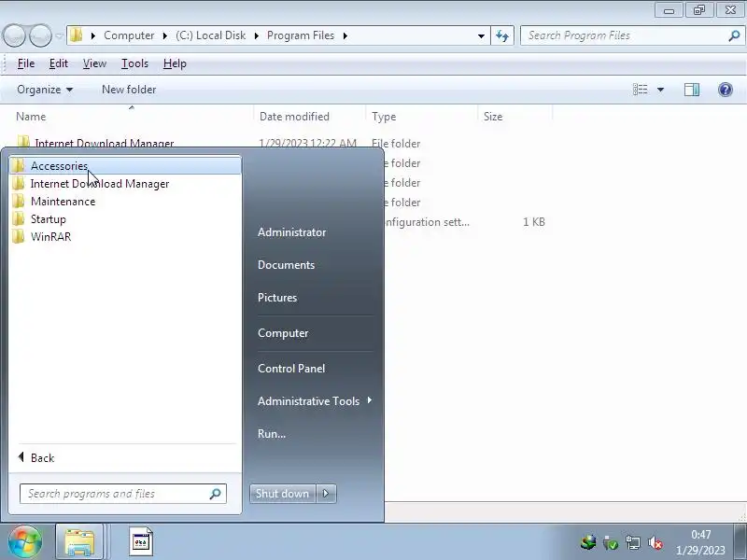Click the Show desktop strip
Image resolution: width=747 pixels, height=560 pixels.
pyautogui.click(x=740, y=542)
